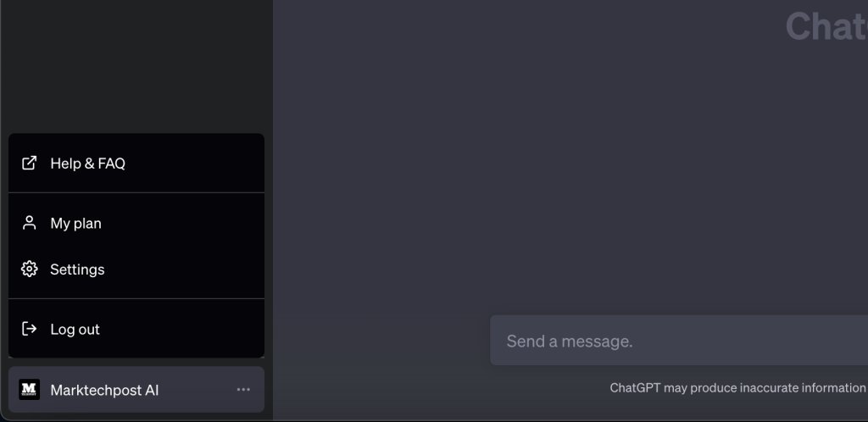The height and width of the screenshot is (422, 868).
Task: Select My plan from account menu
Action: [136, 223]
